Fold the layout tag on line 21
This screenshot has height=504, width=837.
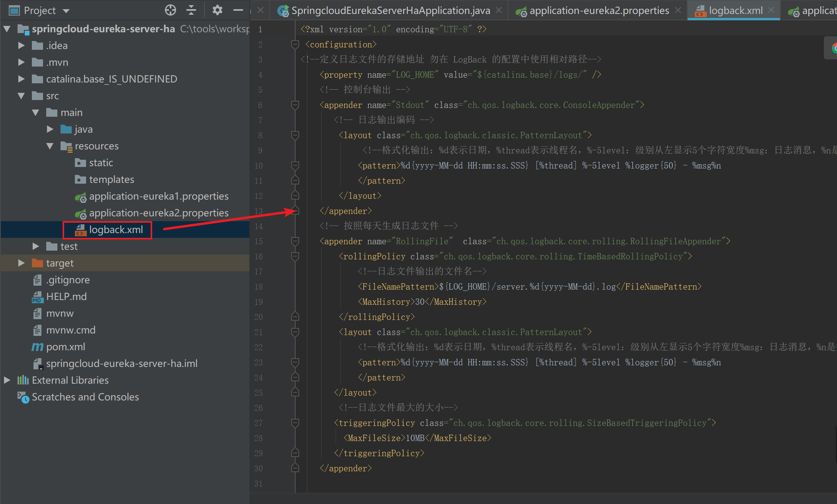[x=295, y=332]
